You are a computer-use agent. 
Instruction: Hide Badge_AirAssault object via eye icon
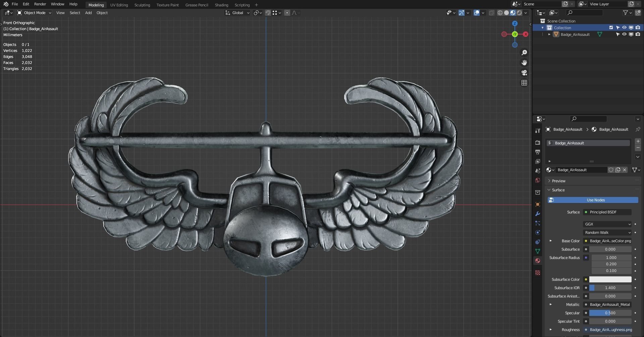tap(624, 34)
